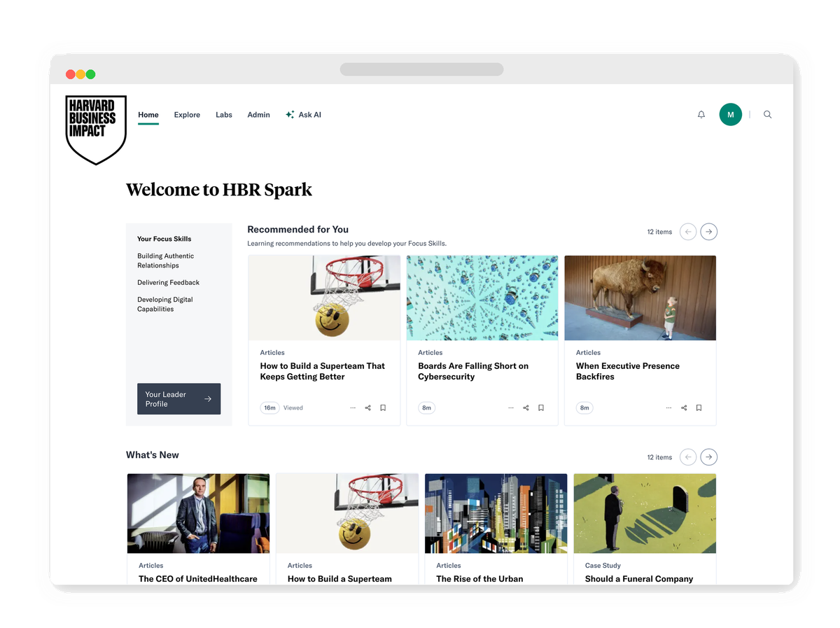Go to the Home tab
Viewport: 840px width, 628px height.
click(x=148, y=115)
